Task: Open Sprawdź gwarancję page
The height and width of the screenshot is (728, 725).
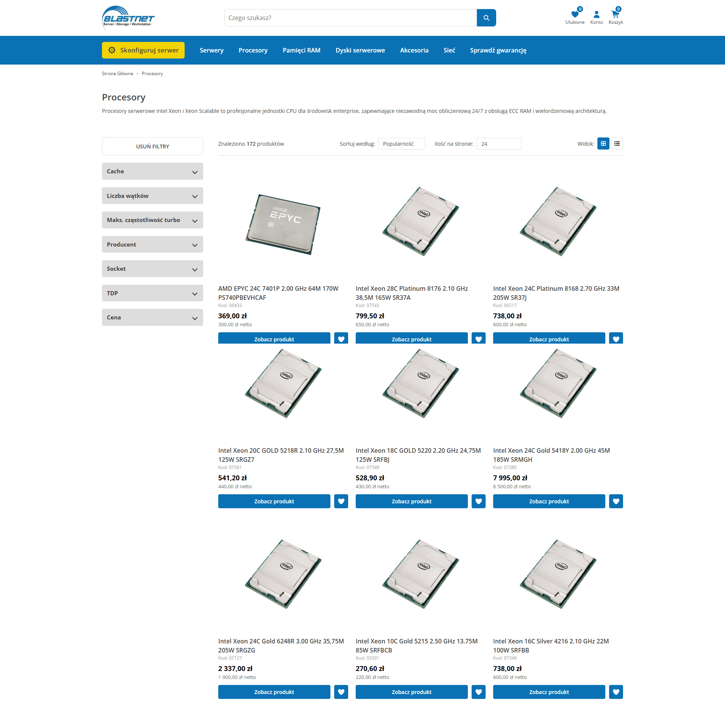Action: pos(498,50)
